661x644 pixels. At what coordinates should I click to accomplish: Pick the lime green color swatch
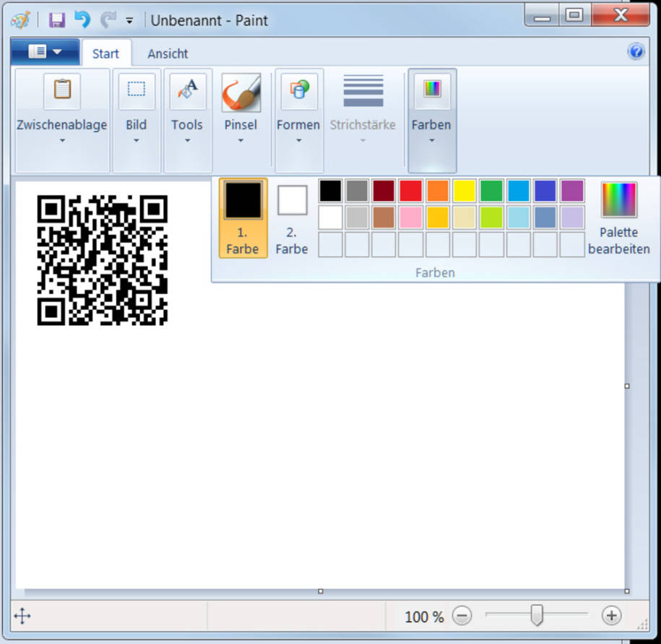tap(491, 218)
